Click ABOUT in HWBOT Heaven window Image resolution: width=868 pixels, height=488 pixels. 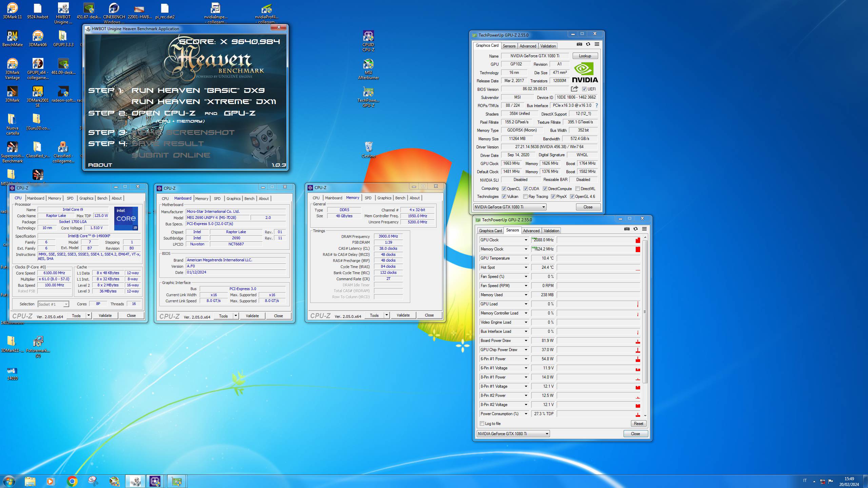tap(100, 165)
